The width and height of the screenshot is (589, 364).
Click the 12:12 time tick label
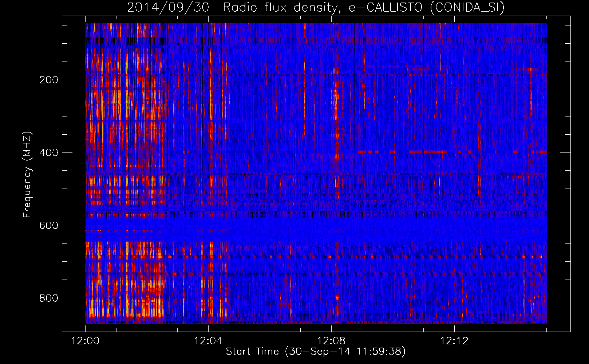click(454, 341)
